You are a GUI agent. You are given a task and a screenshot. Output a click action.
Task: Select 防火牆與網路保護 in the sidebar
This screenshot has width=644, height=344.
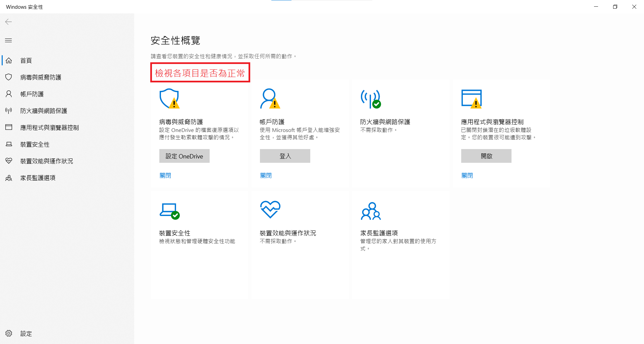[44, 111]
